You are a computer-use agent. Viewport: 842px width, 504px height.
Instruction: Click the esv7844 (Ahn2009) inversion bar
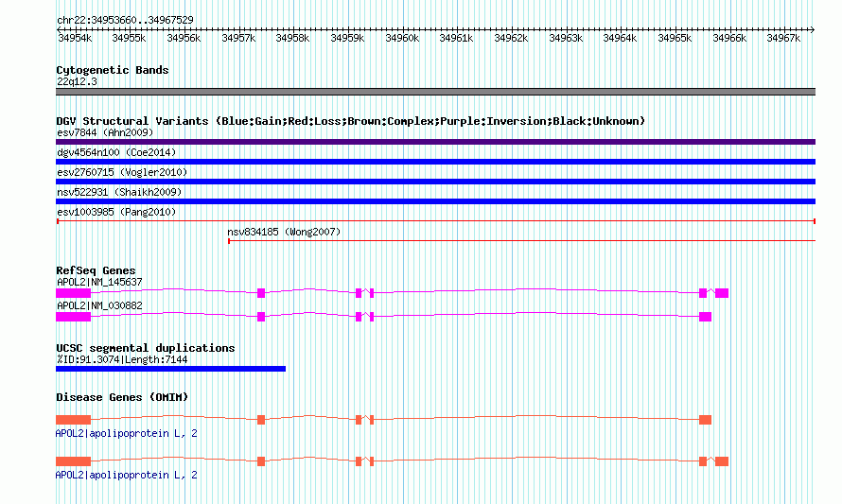[x=435, y=142]
